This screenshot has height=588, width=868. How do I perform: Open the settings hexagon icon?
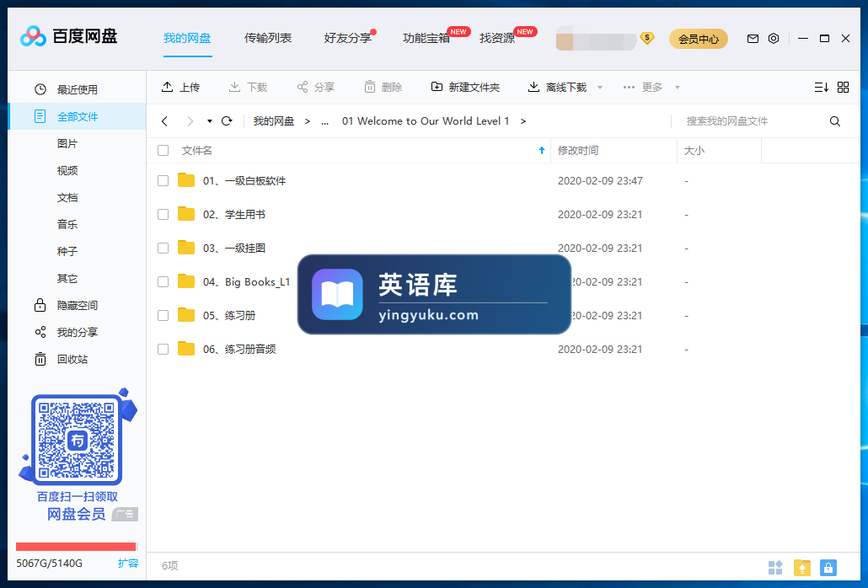(x=774, y=38)
